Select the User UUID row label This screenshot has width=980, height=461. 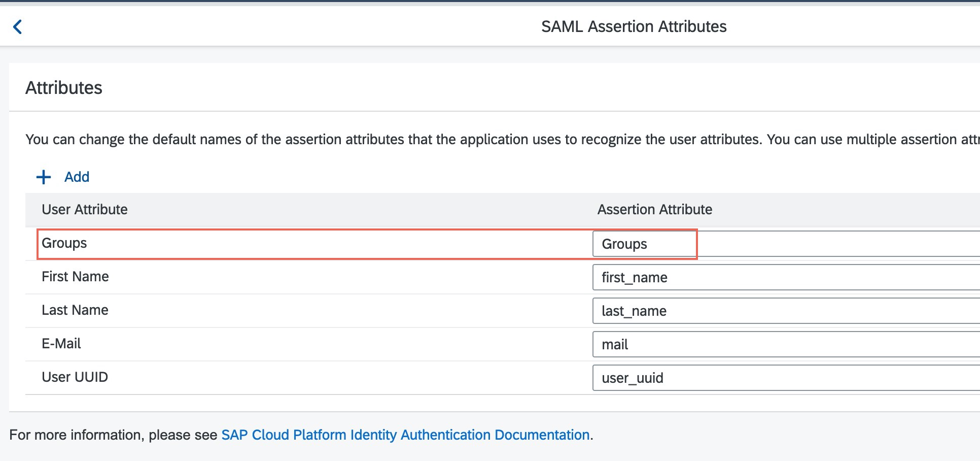point(75,377)
